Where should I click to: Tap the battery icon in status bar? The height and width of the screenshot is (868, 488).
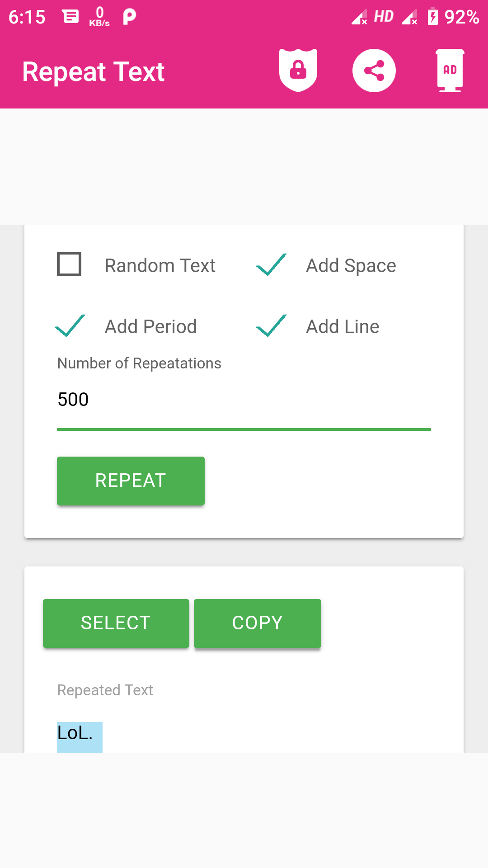click(x=432, y=17)
